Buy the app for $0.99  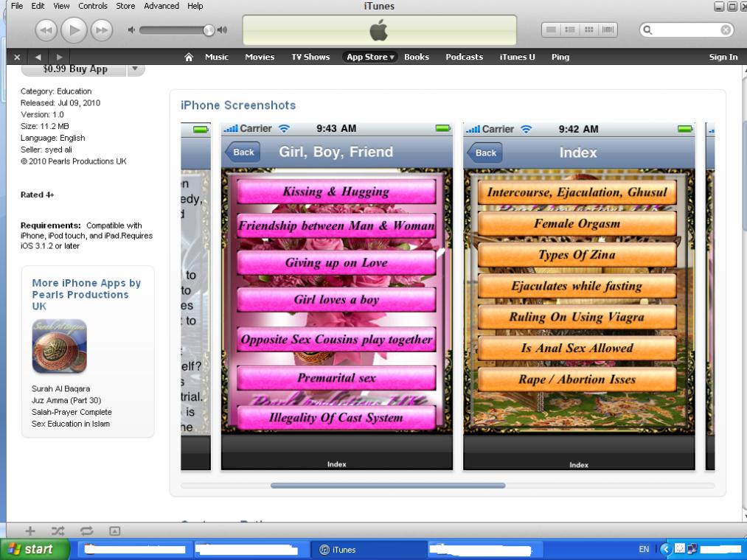point(74,69)
